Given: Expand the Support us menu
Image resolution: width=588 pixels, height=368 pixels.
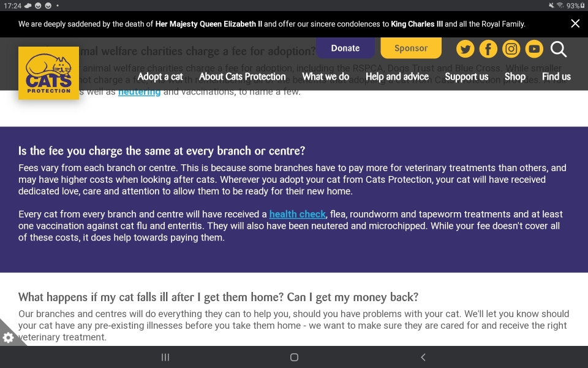Looking at the screenshot, I should pos(466,77).
